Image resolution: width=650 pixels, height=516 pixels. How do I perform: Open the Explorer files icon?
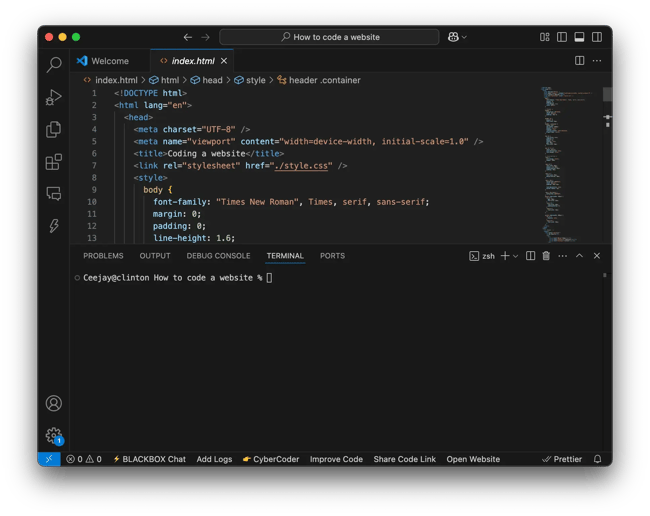pos(54,129)
